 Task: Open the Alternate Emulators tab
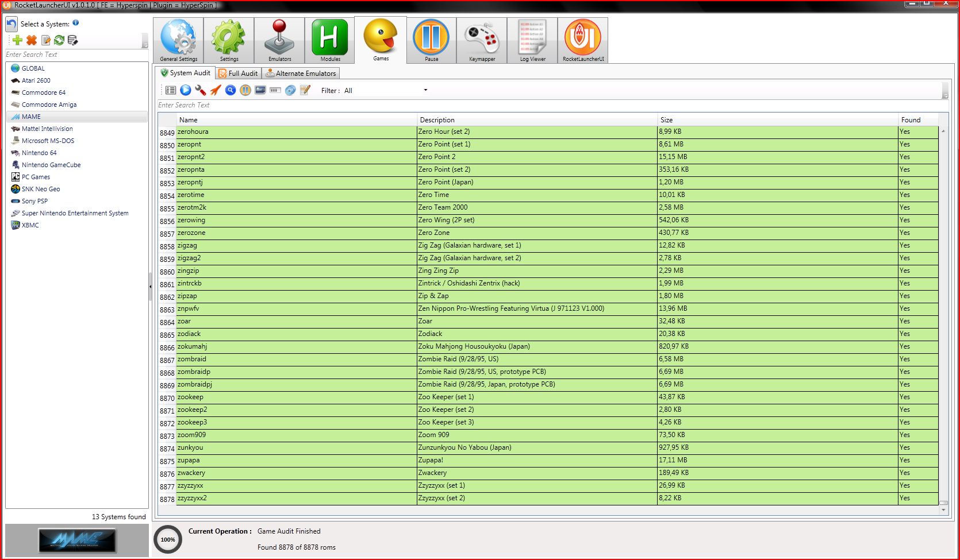pyautogui.click(x=301, y=74)
